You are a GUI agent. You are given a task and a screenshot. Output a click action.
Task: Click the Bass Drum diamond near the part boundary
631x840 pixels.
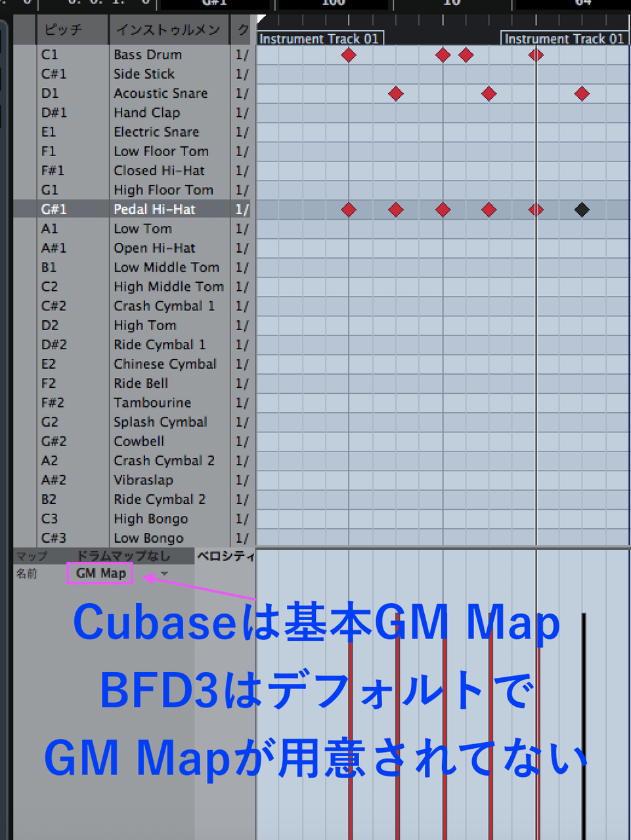click(536, 55)
